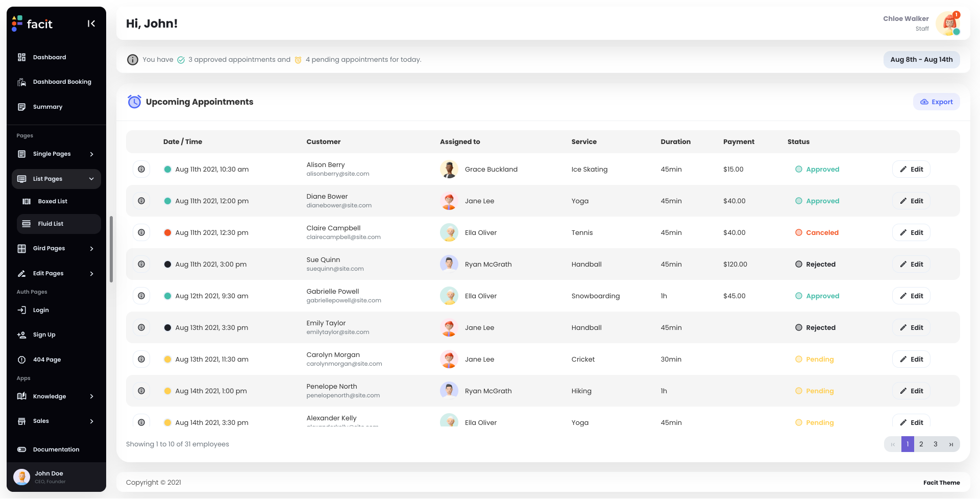Click the Sign Up person-plus icon
This screenshot has height=499, width=980.
tap(21, 335)
